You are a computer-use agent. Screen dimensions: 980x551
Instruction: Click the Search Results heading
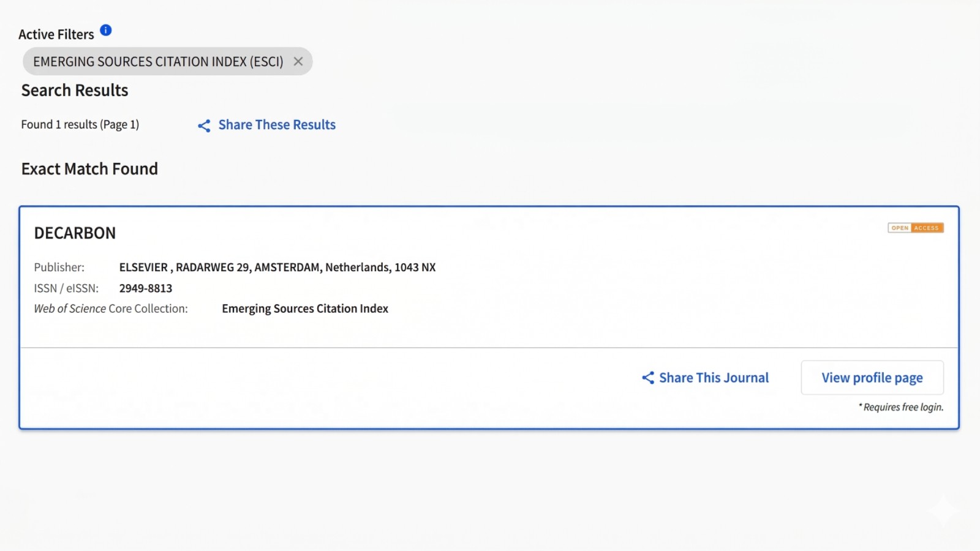(75, 91)
